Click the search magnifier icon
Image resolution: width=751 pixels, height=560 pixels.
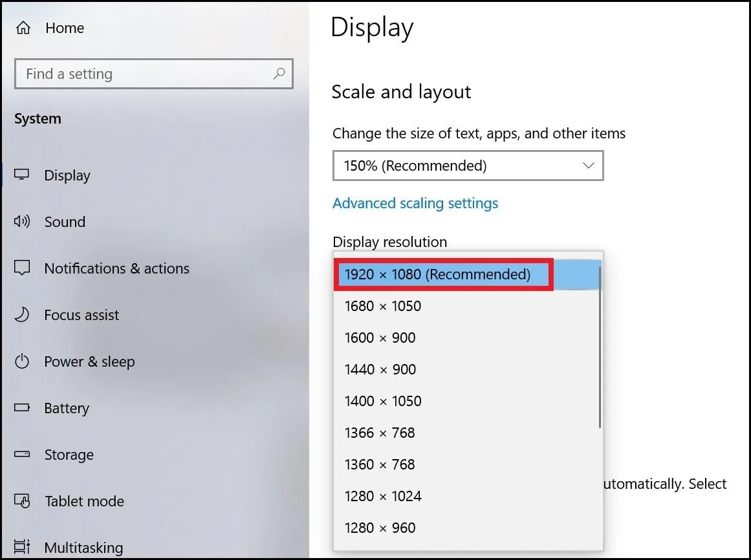279,74
